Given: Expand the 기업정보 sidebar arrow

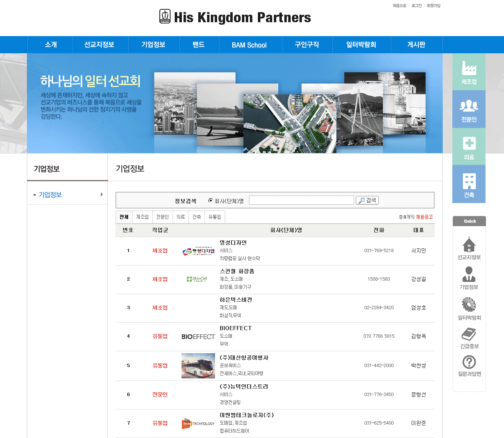Looking at the screenshot, I should pyautogui.click(x=102, y=194).
